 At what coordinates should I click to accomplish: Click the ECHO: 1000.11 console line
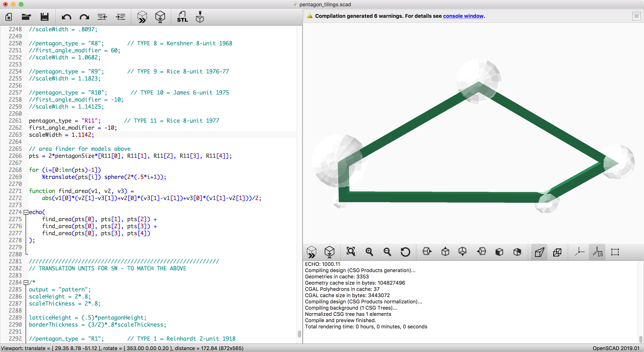tap(322, 264)
